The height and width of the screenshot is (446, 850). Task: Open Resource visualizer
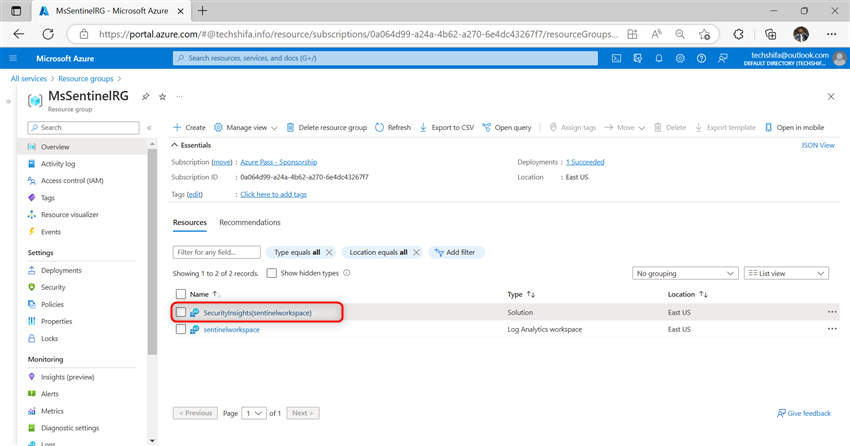click(69, 215)
